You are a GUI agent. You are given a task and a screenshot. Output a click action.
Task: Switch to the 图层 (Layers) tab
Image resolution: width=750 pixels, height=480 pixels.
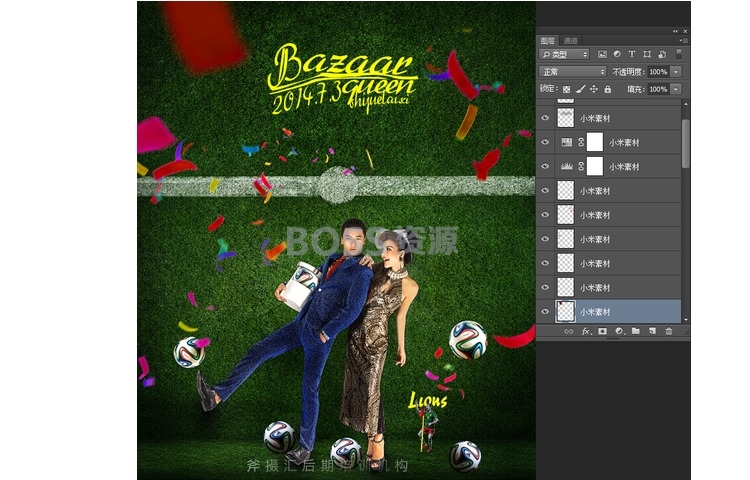(548, 41)
